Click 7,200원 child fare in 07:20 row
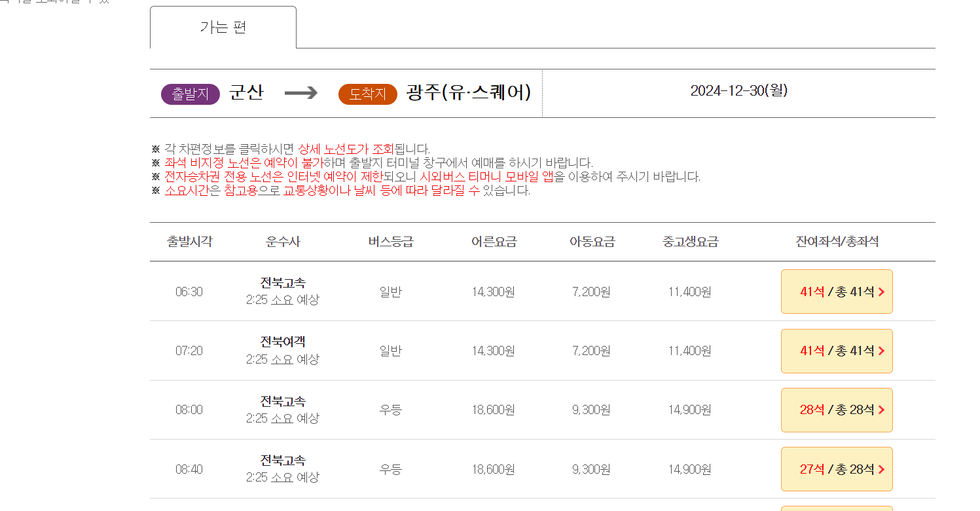The image size is (980, 511). [x=592, y=350]
